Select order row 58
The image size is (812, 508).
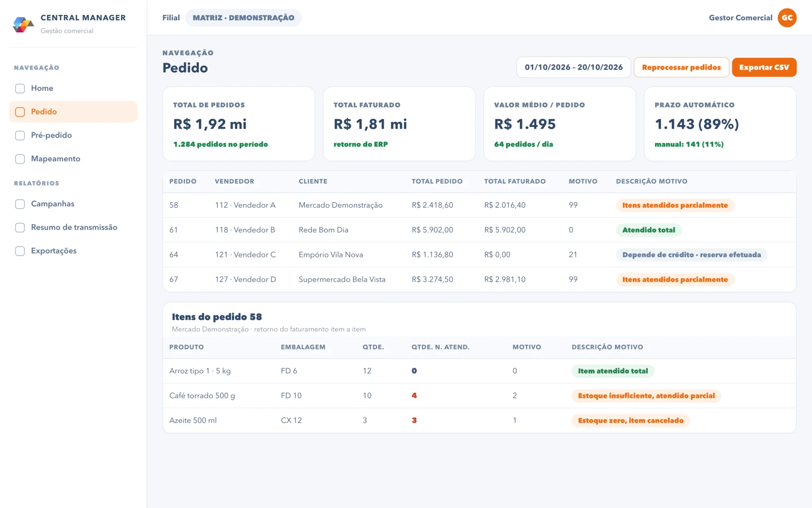[x=479, y=205]
